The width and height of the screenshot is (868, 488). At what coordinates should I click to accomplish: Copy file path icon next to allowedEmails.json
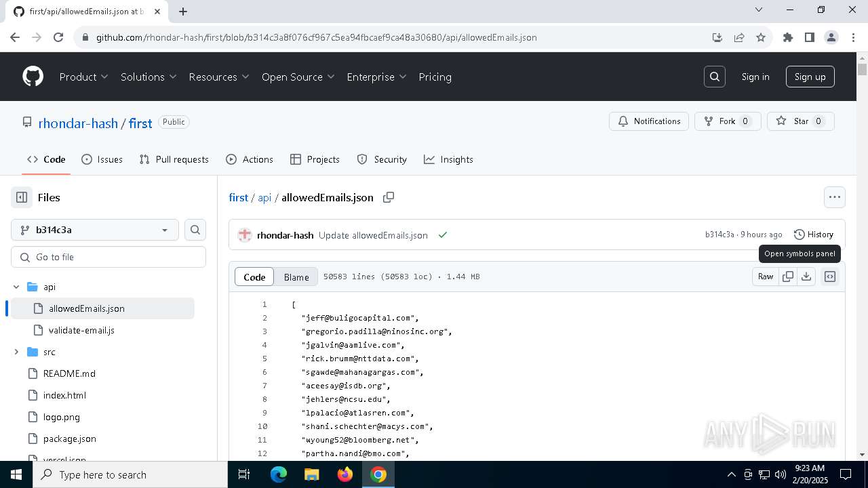tap(389, 197)
